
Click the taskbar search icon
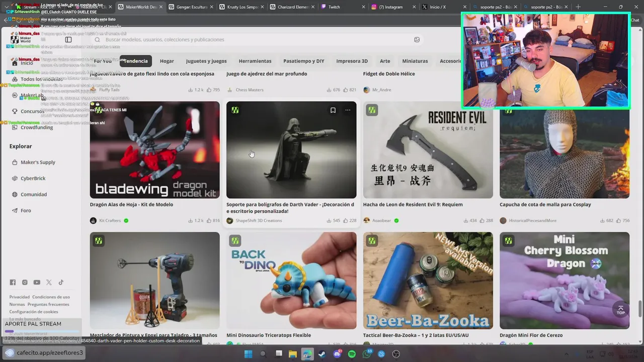(263, 354)
